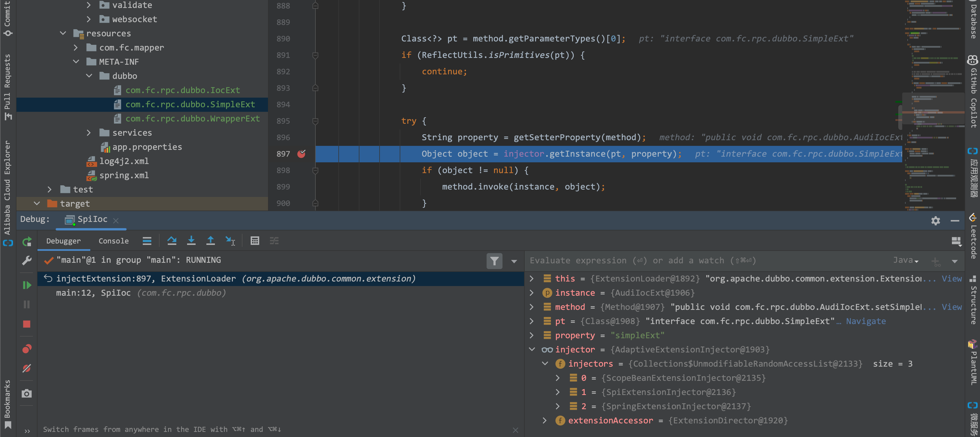
Task: Expand the websocket folder
Action: [x=88, y=19]
